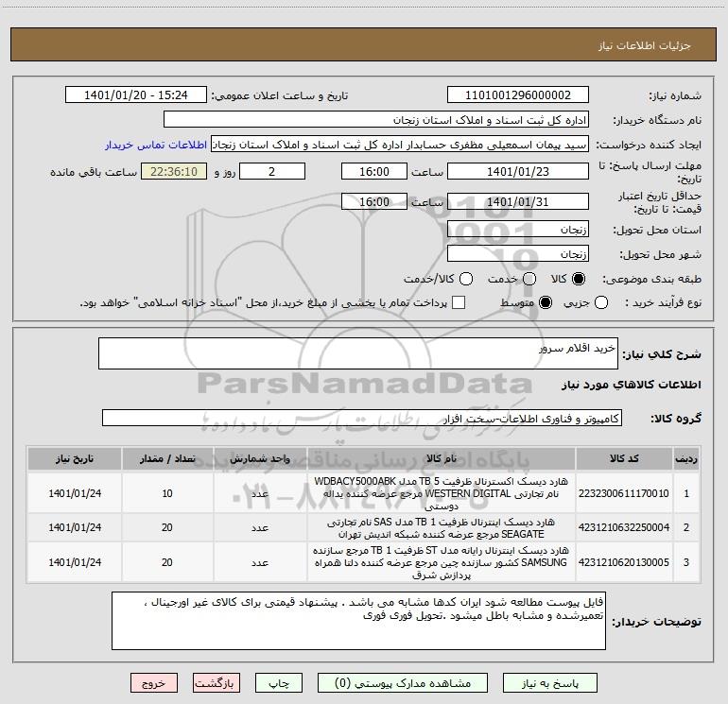Click the response deadline time 16:00 field

(374, 171)
